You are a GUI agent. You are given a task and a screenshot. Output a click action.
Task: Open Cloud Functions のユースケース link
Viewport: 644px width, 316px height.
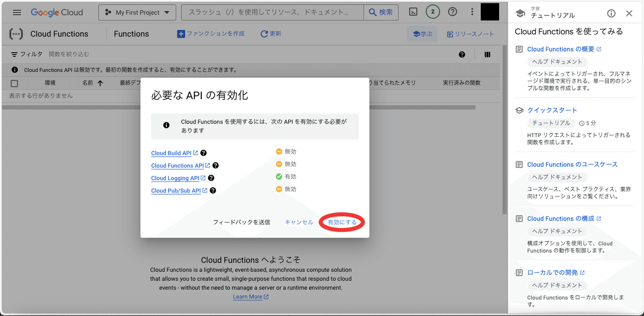[572, 164]
